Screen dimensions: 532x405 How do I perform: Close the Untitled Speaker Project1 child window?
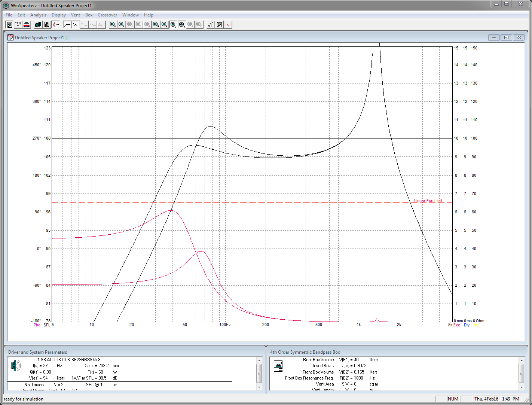[x=519, y=38]
